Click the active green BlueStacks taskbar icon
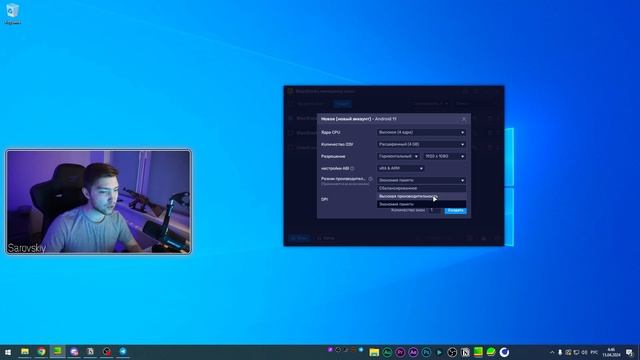Viewport: 640px width, 360px height. pyautogui.click(x=58, y=352)
